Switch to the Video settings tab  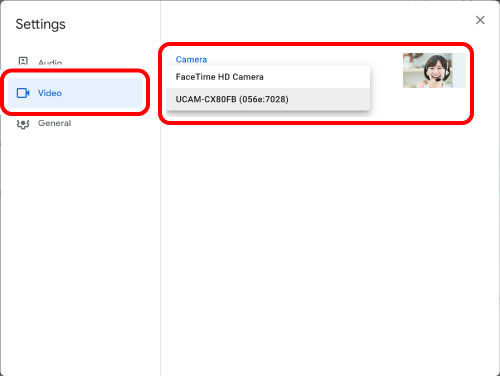tap(75, 93)
